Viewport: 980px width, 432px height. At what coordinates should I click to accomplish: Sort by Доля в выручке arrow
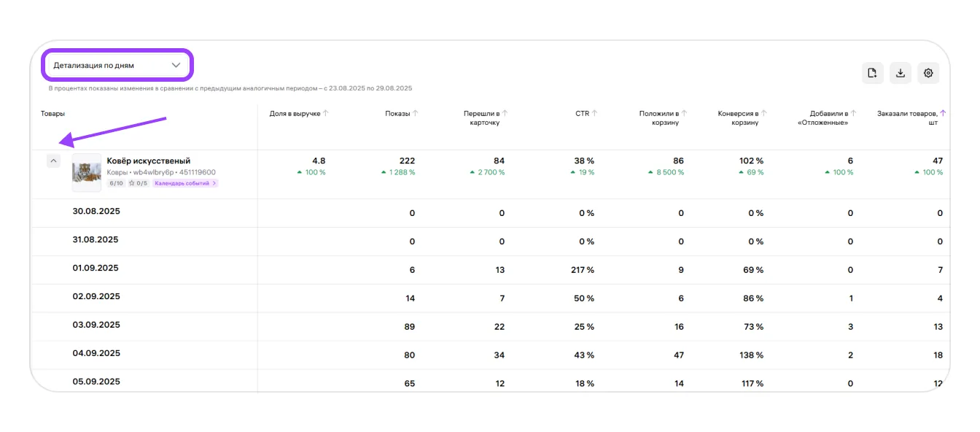(326, 113)
